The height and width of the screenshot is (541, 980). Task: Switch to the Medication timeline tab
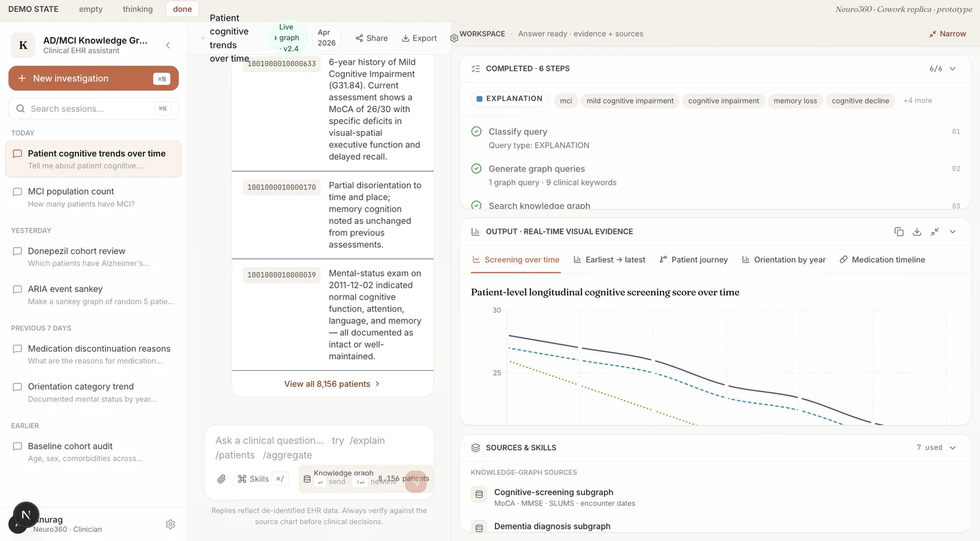(x=882, y=260)
